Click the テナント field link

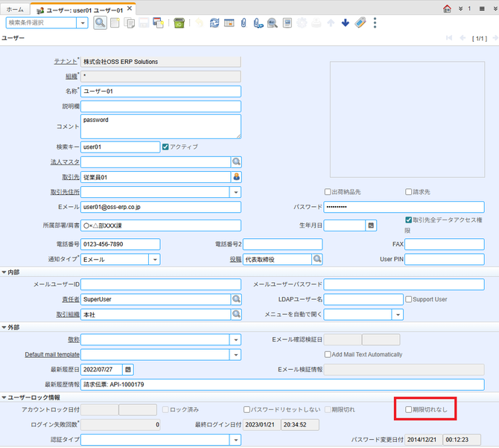coord(66,61)
